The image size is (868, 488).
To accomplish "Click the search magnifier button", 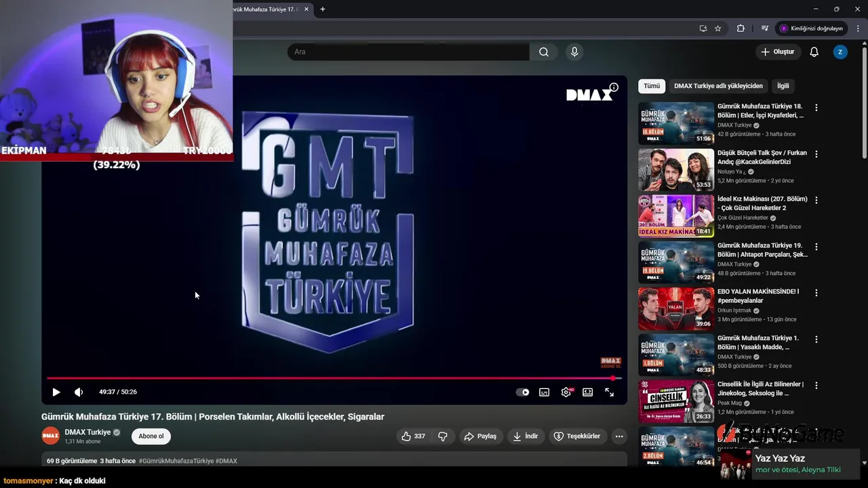I will pyautogui.click(x=544, y=52).
